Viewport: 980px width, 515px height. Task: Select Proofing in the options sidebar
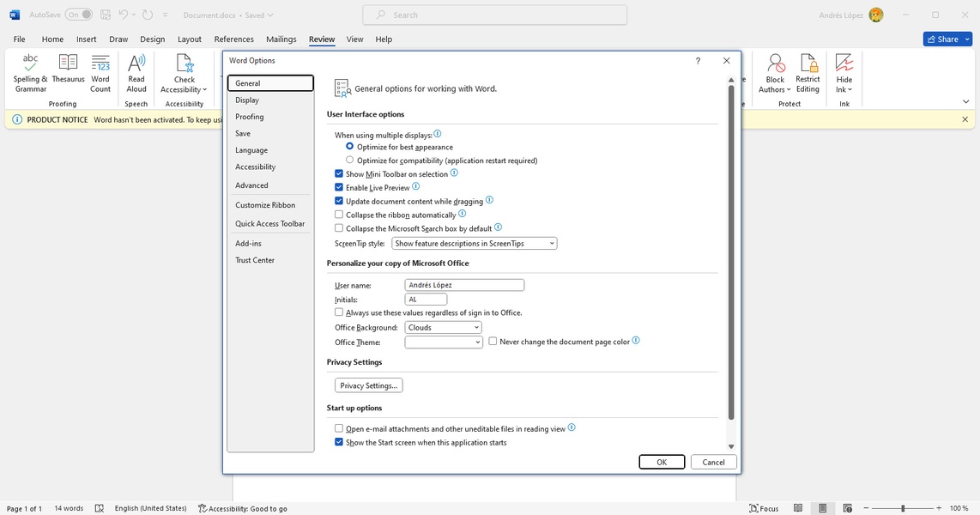250,117
